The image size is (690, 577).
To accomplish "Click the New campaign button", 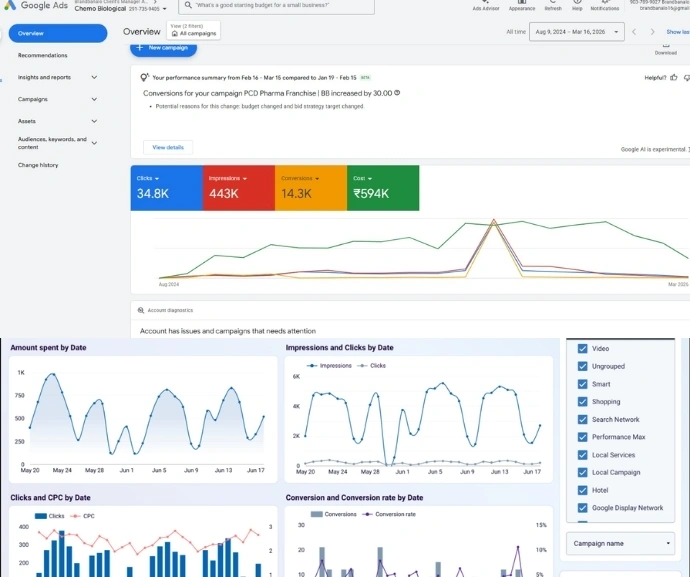I will pyautogui.click(x=164, y=48).
